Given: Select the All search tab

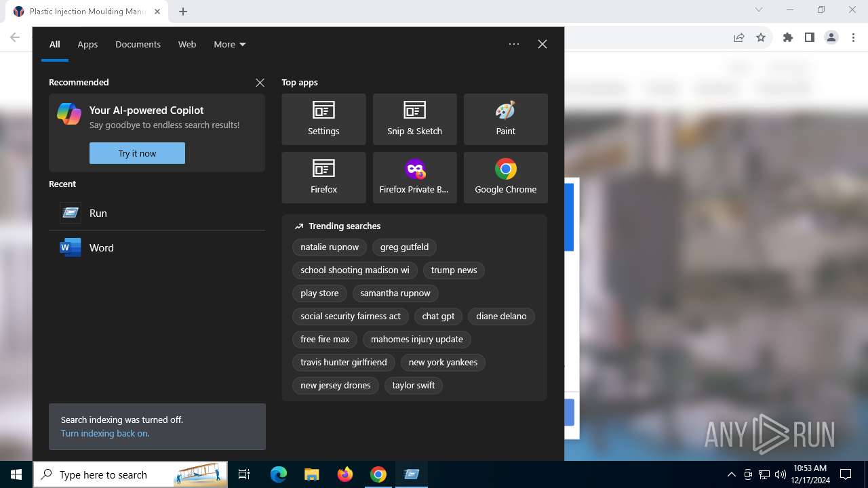Looking at the screenshot, I should pos(55,44).
